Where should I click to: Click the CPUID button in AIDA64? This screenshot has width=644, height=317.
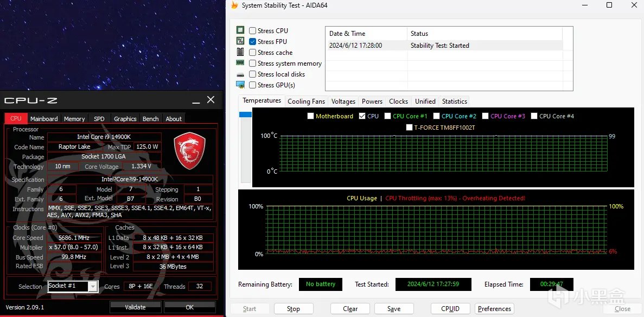450,309
